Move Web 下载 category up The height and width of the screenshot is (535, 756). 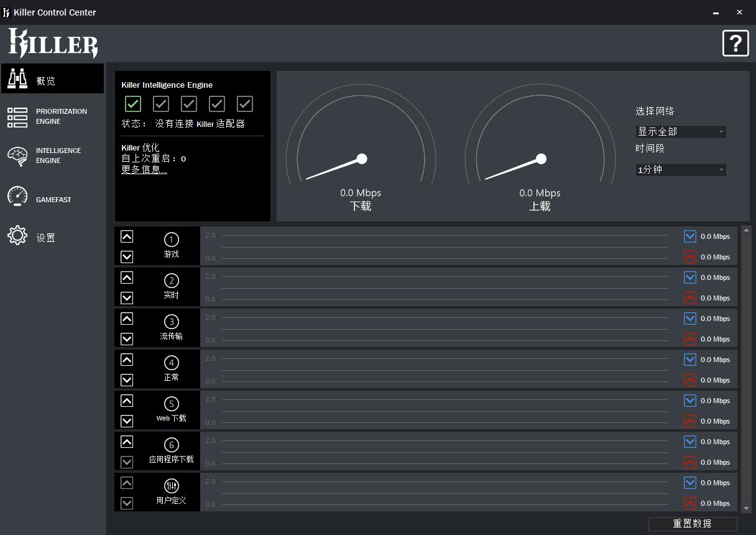[x=127, y=401]
